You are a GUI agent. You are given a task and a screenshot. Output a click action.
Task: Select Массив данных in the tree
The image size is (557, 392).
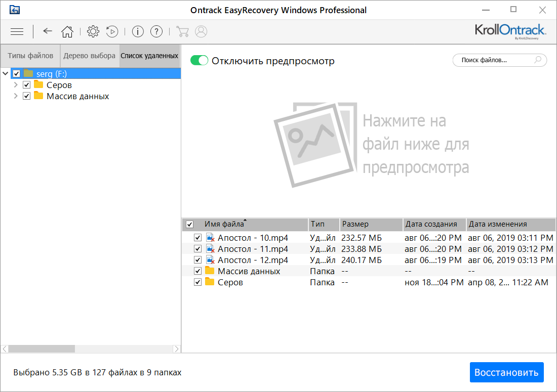click(78, 96)
